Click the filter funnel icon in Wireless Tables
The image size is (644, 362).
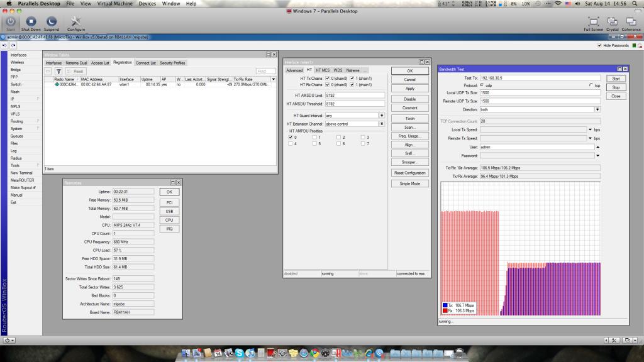coord(58,71)
